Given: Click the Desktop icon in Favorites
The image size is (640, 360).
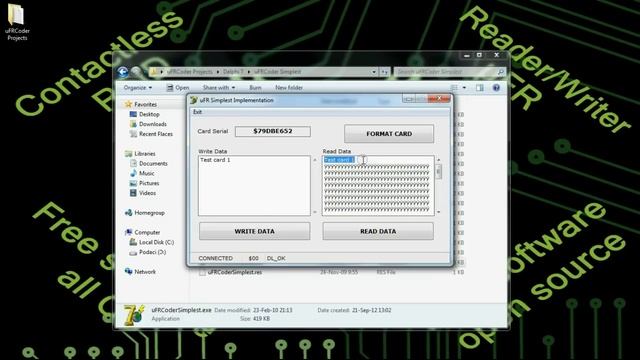Looking at the screenshot, I should click(x=133, y=114).
